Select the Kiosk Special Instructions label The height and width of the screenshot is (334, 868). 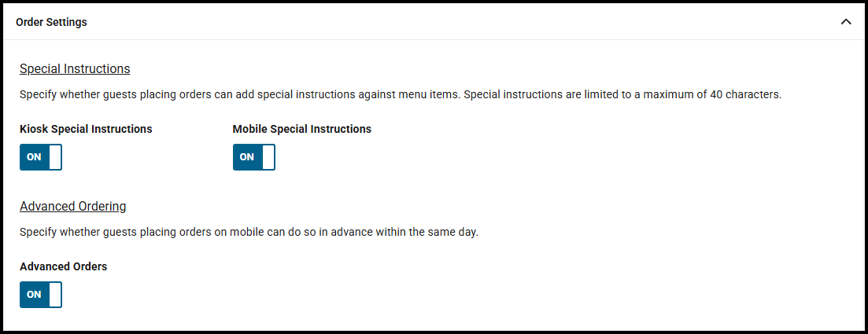pyautogui.click(x=86, y=129)
